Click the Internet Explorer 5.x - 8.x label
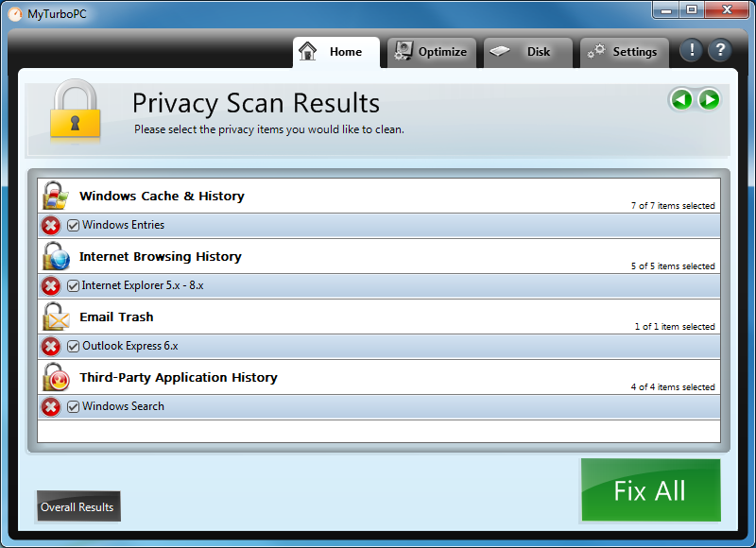The height and width of the screenshot is (548, 756). pyautogui.click(x=143, y=285)
